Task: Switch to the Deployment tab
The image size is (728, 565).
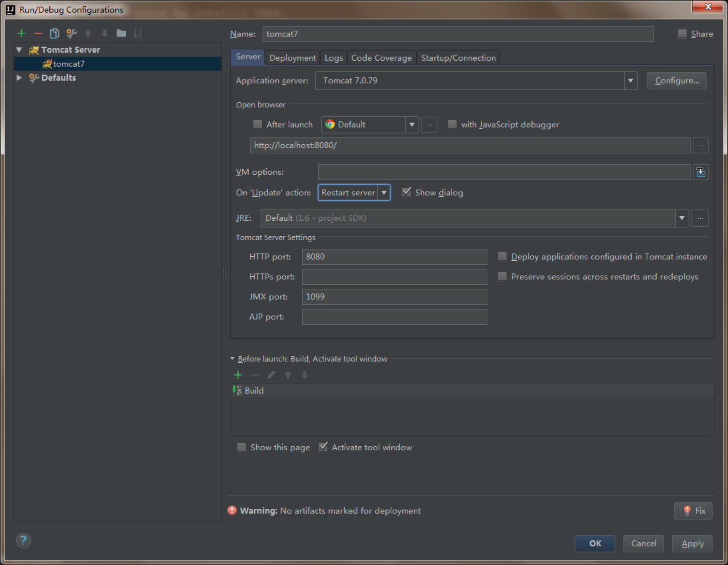Action: (293, 57)
